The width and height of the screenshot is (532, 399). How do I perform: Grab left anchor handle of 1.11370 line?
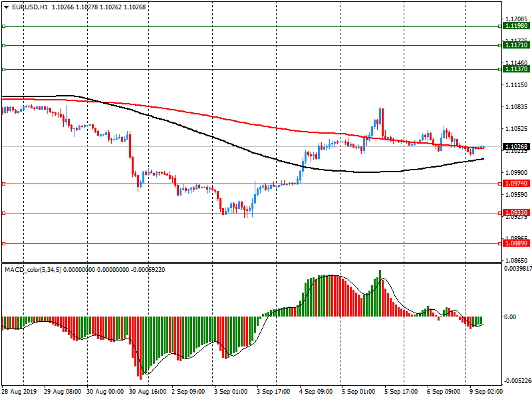4,70
